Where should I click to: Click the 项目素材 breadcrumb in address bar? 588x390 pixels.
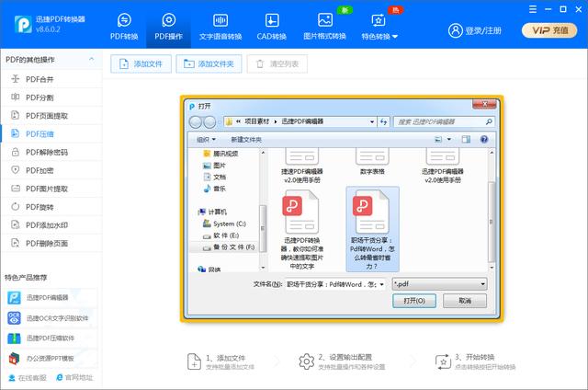(x=257, y=121)
